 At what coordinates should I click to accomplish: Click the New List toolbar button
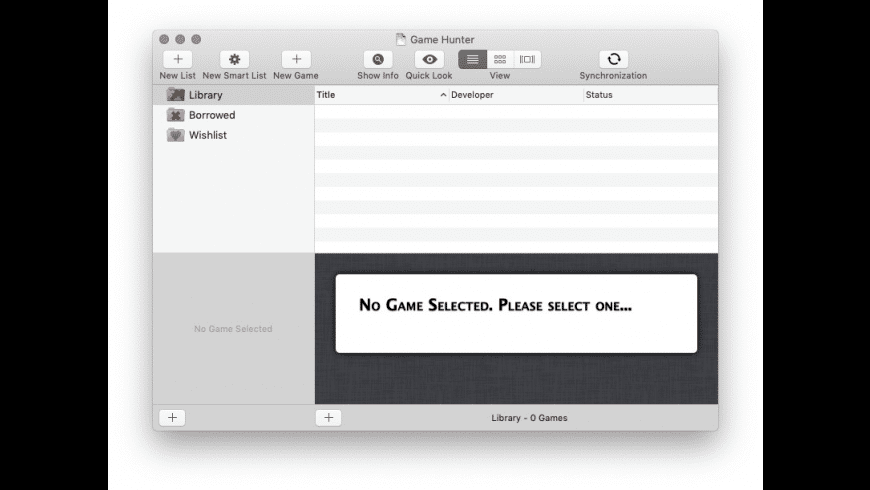pos(178,59)
